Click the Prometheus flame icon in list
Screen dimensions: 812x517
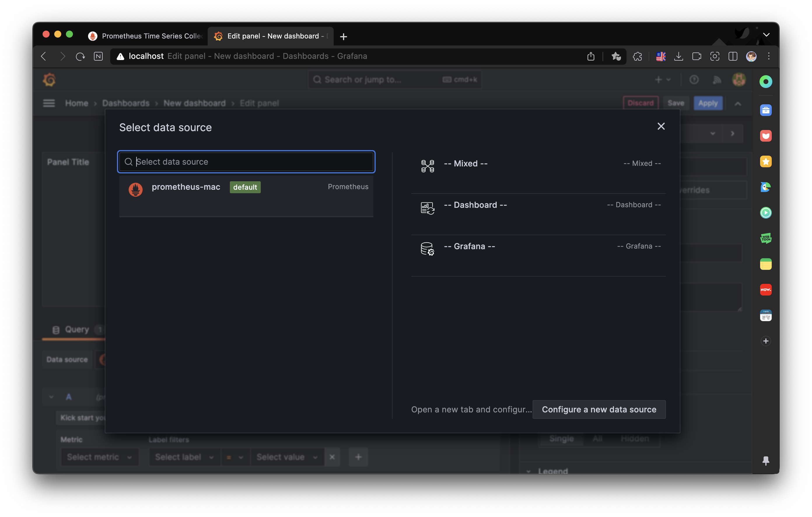(x=136, y=189)
